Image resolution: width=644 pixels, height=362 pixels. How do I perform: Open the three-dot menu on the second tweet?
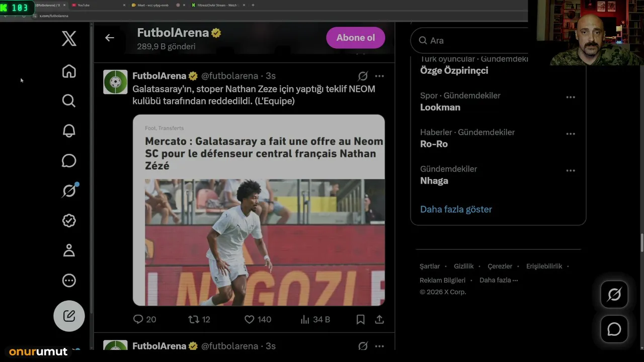point(379,346)
